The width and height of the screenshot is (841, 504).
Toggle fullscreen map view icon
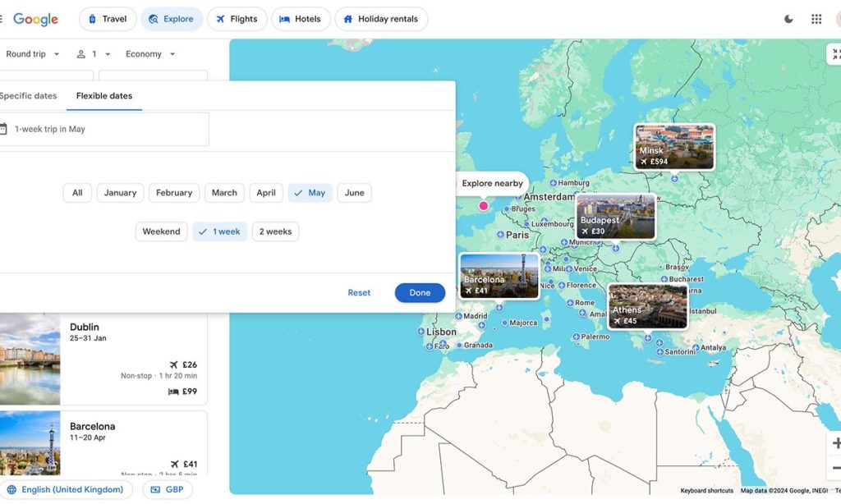835,54
